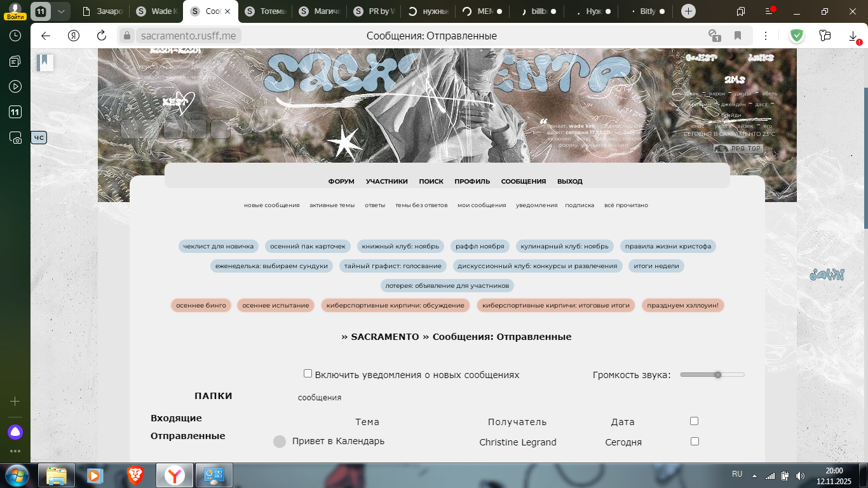The width and height of the screenshot is (868, 488).
Task: Open 'празднуем хэллоуин!' tag
Action: click(683, 305)
